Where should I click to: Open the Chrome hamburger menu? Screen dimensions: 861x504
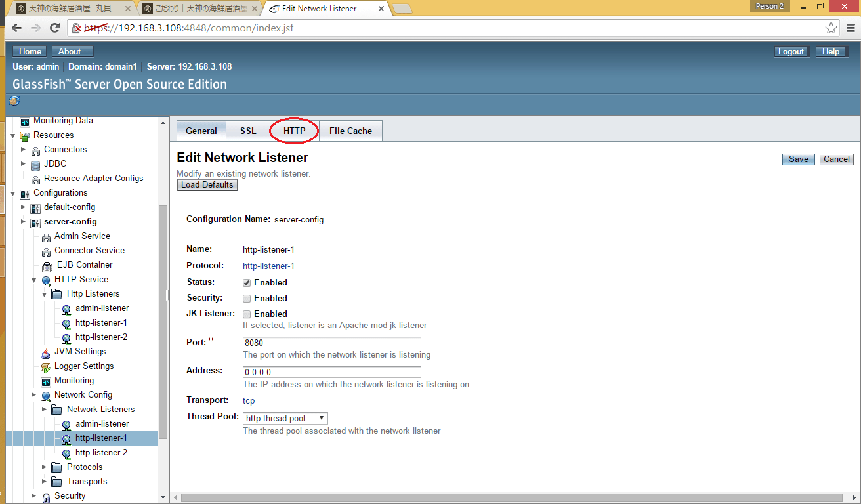(x=850, y=28)
